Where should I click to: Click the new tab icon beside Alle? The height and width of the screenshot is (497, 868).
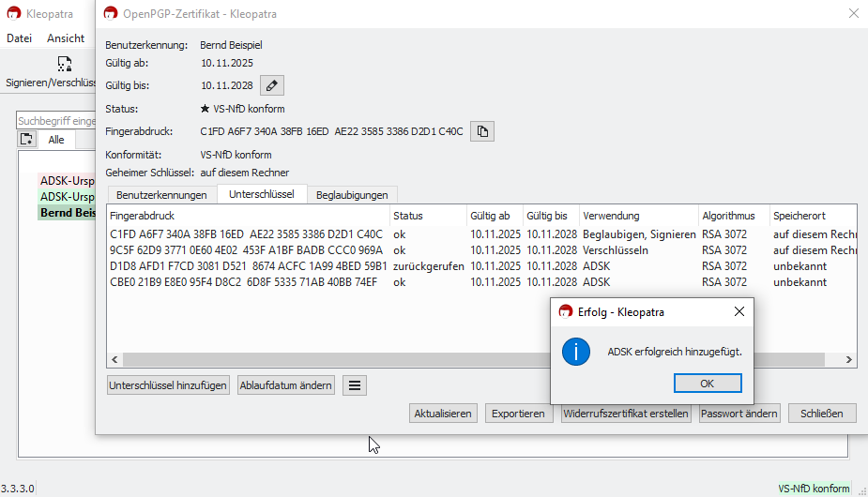26,139
